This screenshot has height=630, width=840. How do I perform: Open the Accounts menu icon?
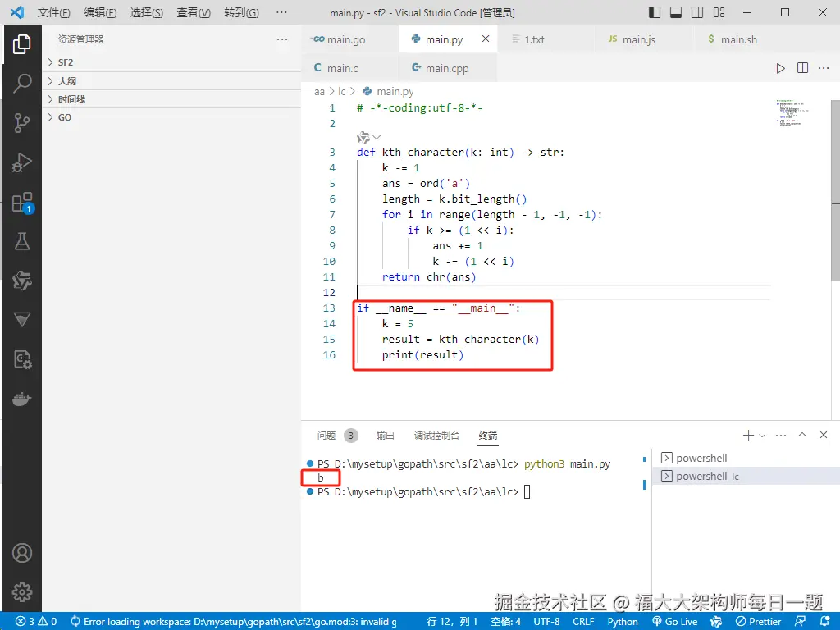tap(22, 553)
